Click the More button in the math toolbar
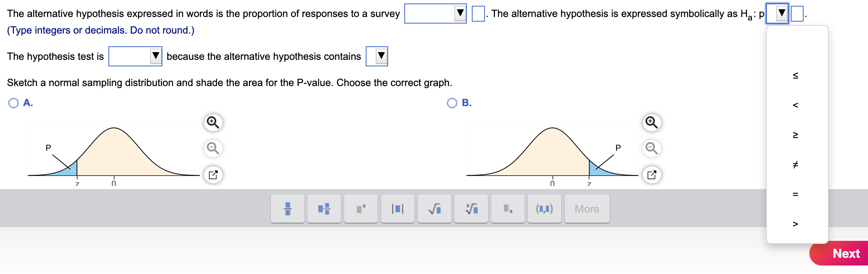Viewport: 868px width, 274px height. (586, 208)
